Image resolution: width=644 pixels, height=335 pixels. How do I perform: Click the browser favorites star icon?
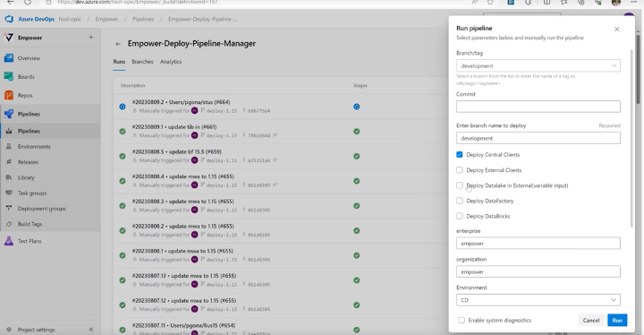click(x=490, y=2)
